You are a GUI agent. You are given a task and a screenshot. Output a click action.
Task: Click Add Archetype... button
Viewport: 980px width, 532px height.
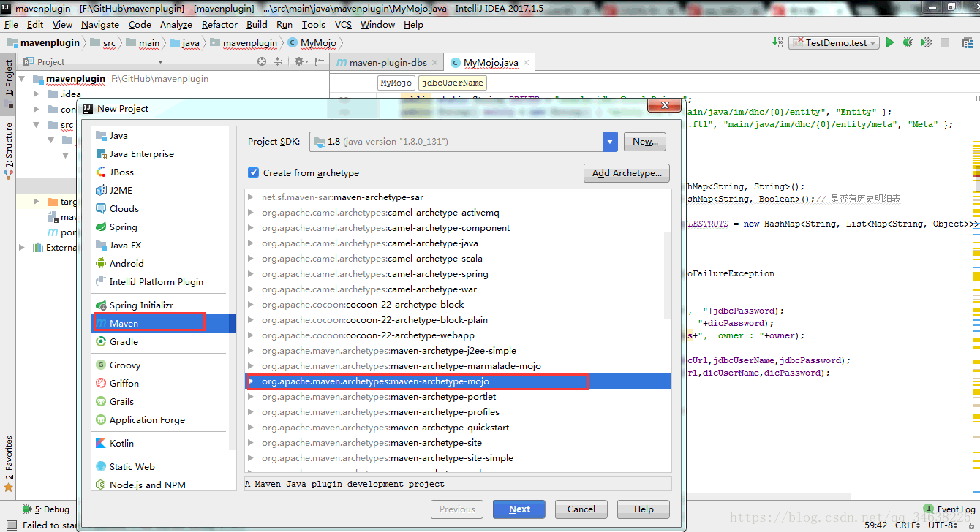point(627,173)
